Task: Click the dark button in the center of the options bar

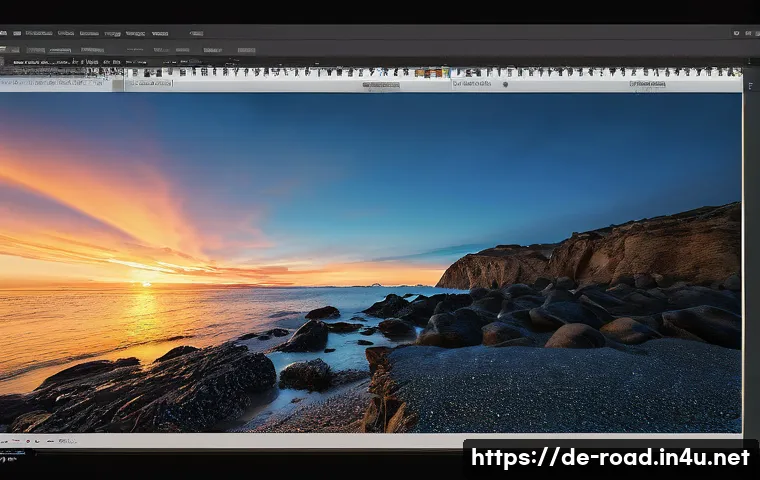Action: 381,85
